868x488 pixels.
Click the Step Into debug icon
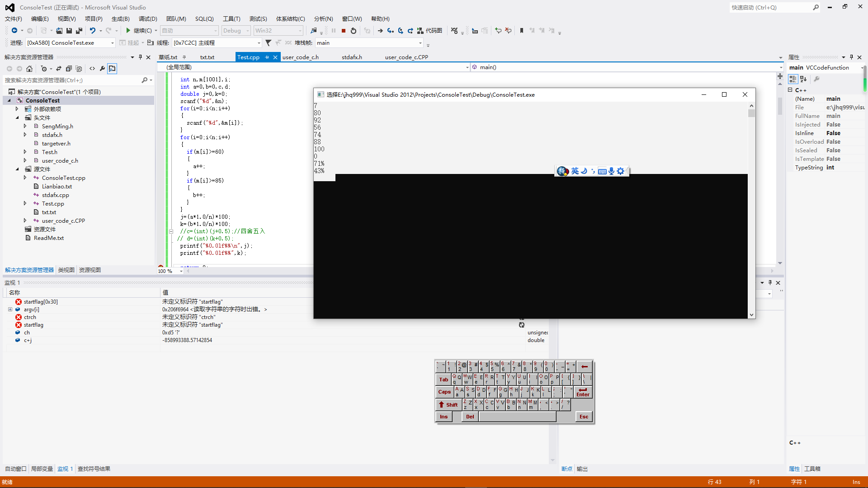(390, 31)
